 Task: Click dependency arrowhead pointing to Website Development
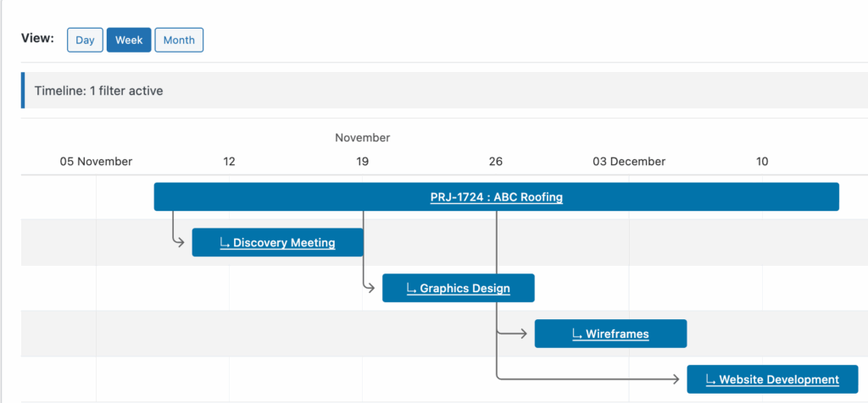pyautogui.click(x=676, y=379)
